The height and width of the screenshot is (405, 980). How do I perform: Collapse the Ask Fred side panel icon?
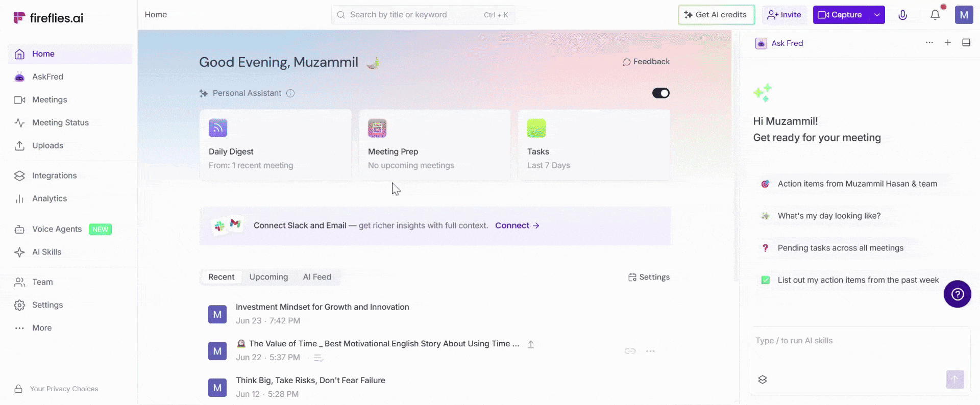(966, 43)
